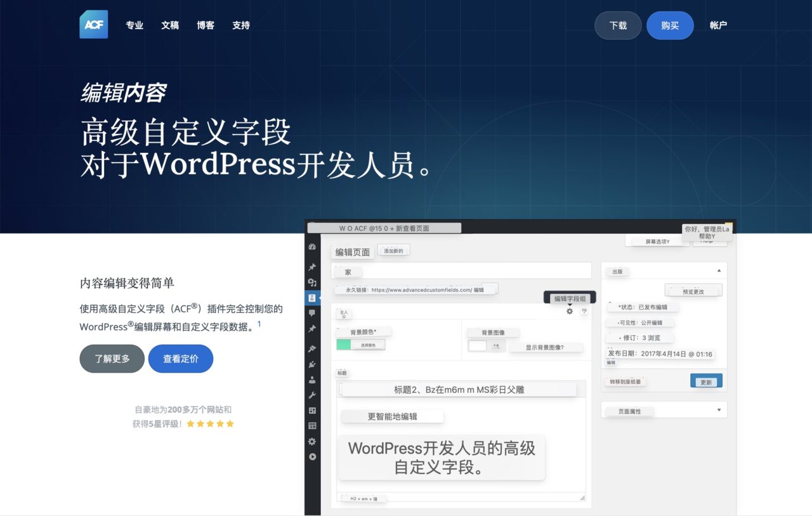Open the Plugins plug icon in the sidebar

click(x=312, y=364)
